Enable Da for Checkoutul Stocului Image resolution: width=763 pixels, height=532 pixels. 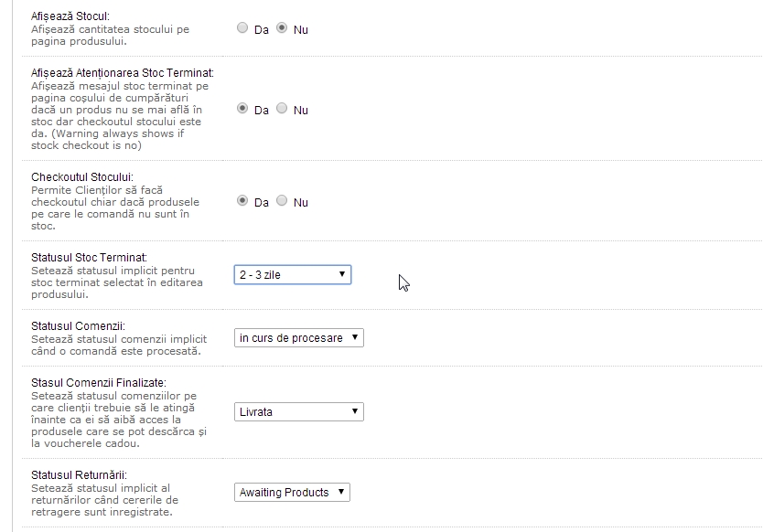242,201
